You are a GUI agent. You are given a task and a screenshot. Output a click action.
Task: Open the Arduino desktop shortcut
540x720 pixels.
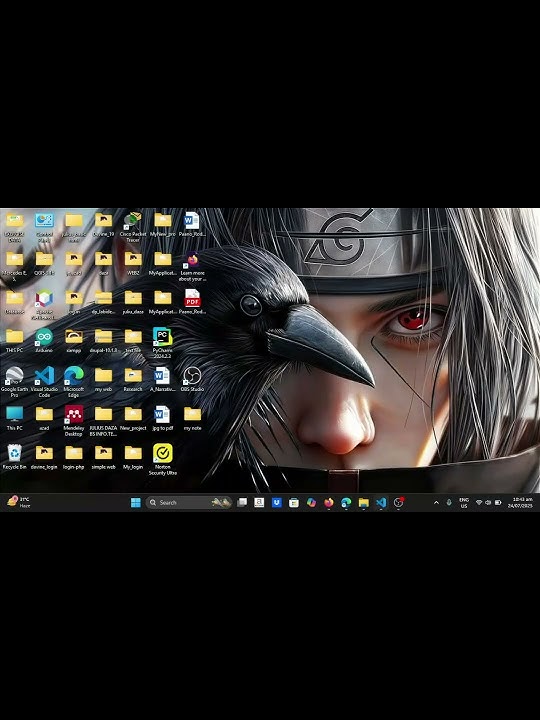[x=44, y=341]
